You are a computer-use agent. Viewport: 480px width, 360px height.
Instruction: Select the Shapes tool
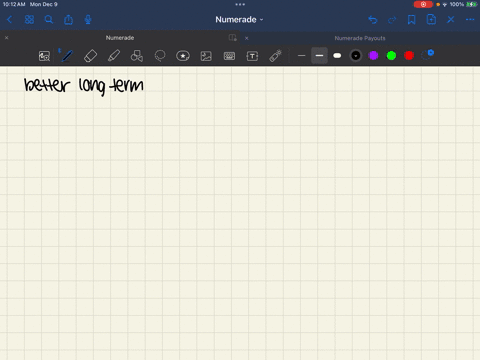tap(137, 56)
